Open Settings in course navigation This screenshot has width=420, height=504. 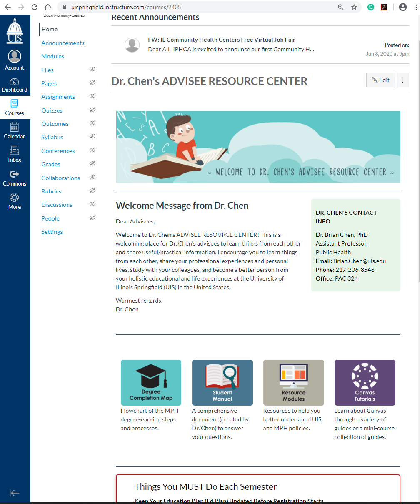(52, 232)
